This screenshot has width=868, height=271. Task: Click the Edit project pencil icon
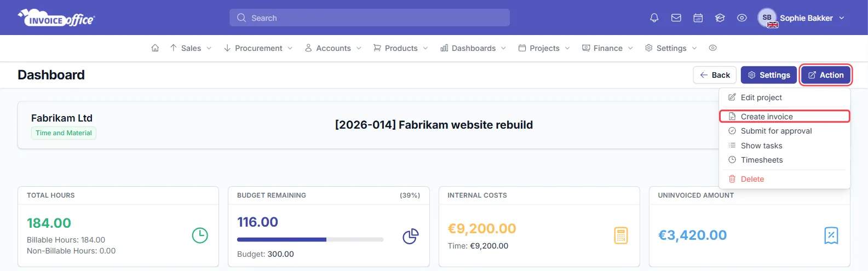click(x=732, y=97)
